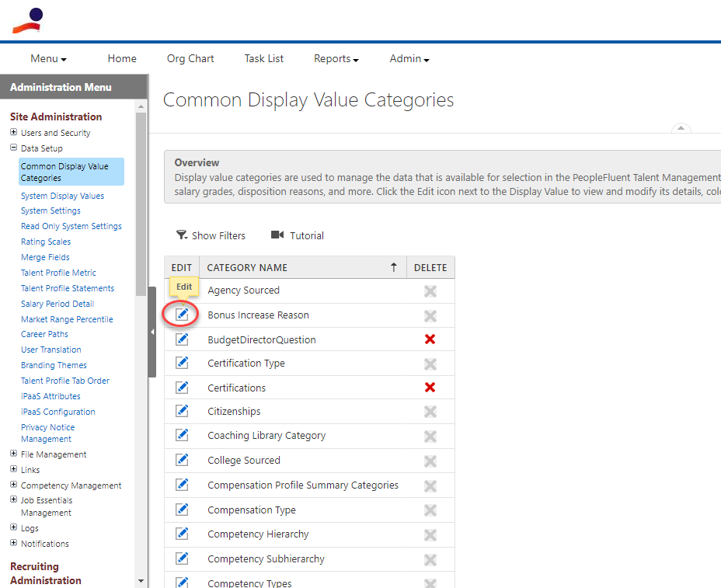Show Filters for the category list

pos(211,235)
